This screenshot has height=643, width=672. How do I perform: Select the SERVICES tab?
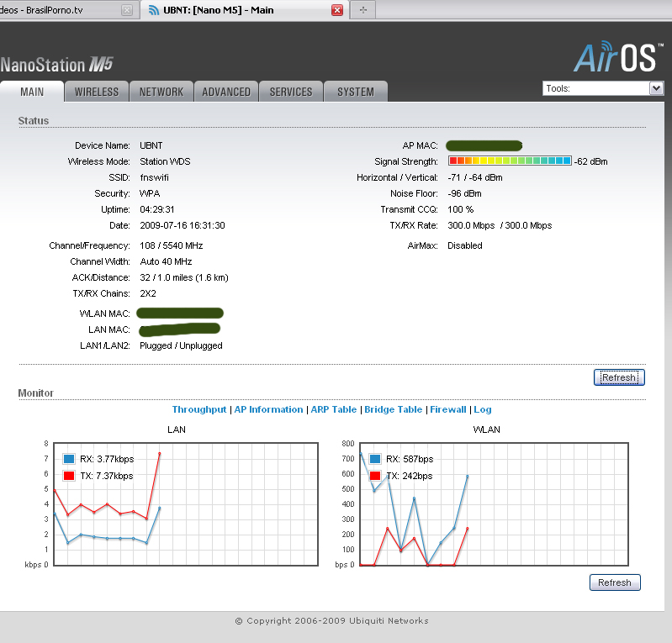(x=290, y=92)
